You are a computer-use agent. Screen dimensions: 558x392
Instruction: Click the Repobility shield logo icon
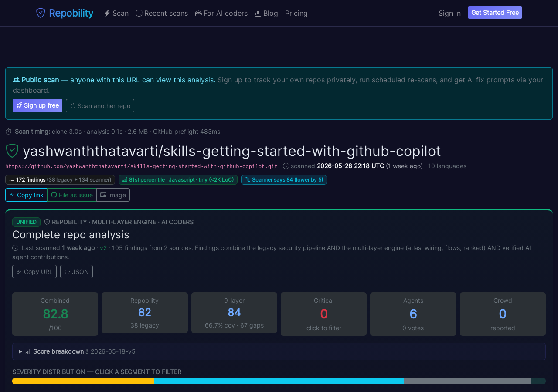41,13
